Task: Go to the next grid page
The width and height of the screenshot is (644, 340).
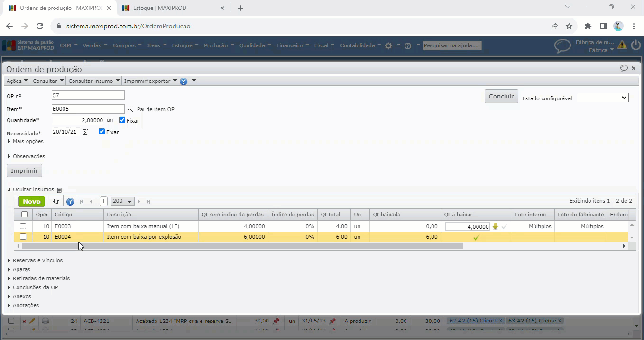Action: click(139, 202)
